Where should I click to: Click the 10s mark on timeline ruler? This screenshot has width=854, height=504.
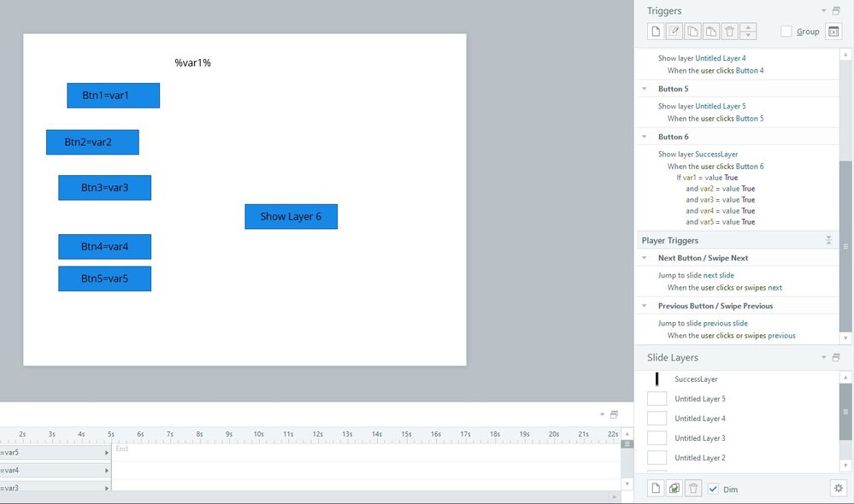[x=258, y=435]
